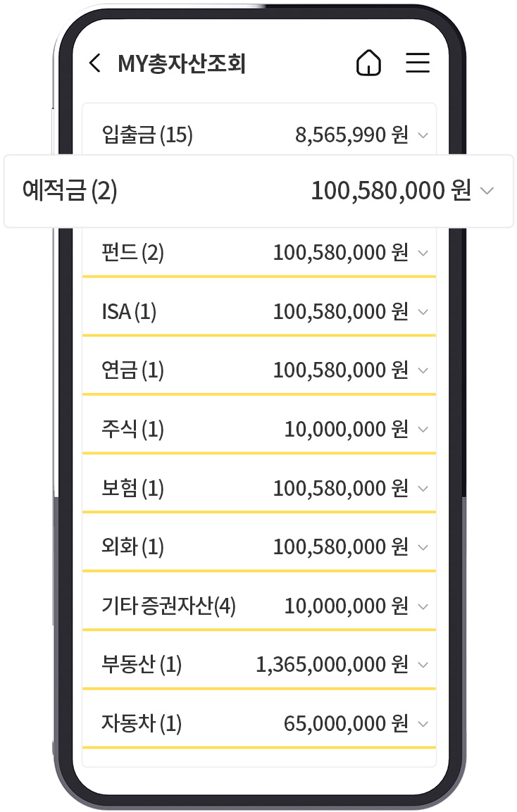
Task: Open the hamburger menu icon
Action: (x=418, y=63)
